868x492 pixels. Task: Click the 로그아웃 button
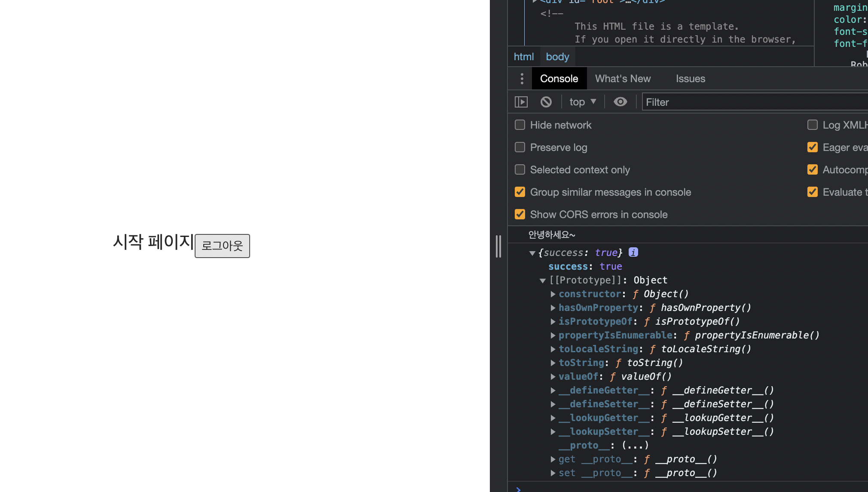click(x=222, y=246)
